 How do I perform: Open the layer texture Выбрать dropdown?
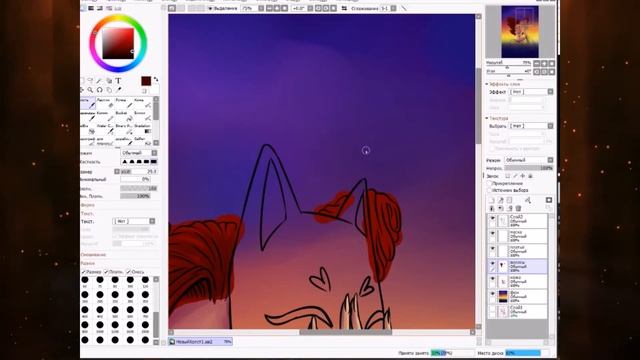pos(531,126)
